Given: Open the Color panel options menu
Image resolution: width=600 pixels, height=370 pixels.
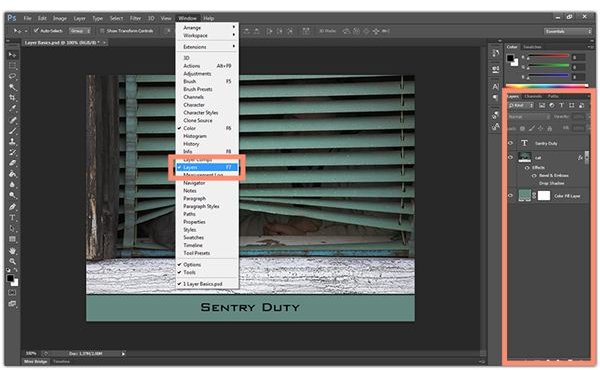Looking at the screenshot, I should point(590,47).
